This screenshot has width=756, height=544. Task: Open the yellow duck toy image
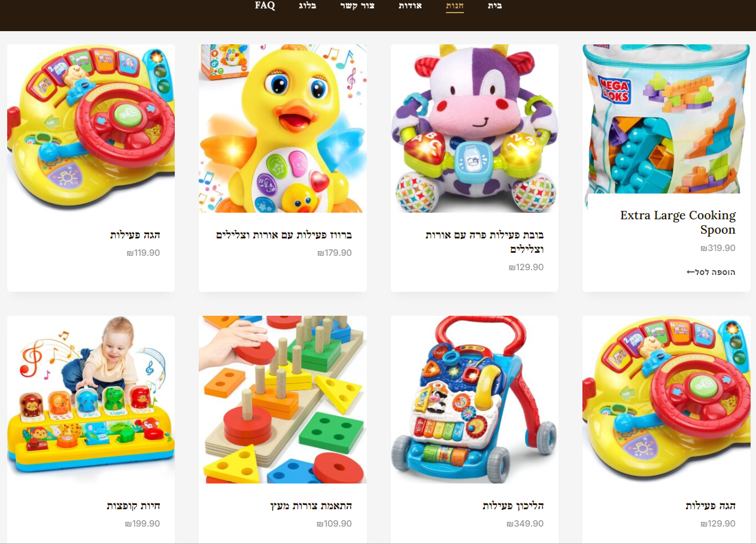pos(283,128)
